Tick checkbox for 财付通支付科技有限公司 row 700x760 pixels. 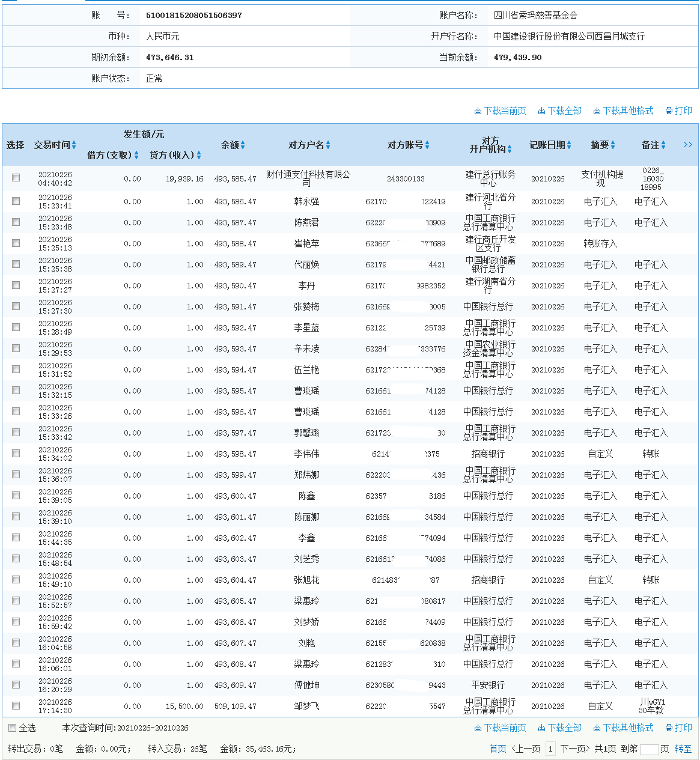pos(16,178)
